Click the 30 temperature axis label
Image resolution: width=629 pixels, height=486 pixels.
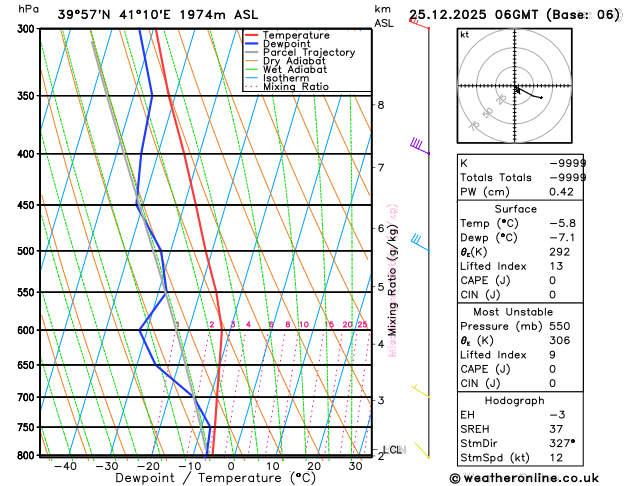(355, 466)
